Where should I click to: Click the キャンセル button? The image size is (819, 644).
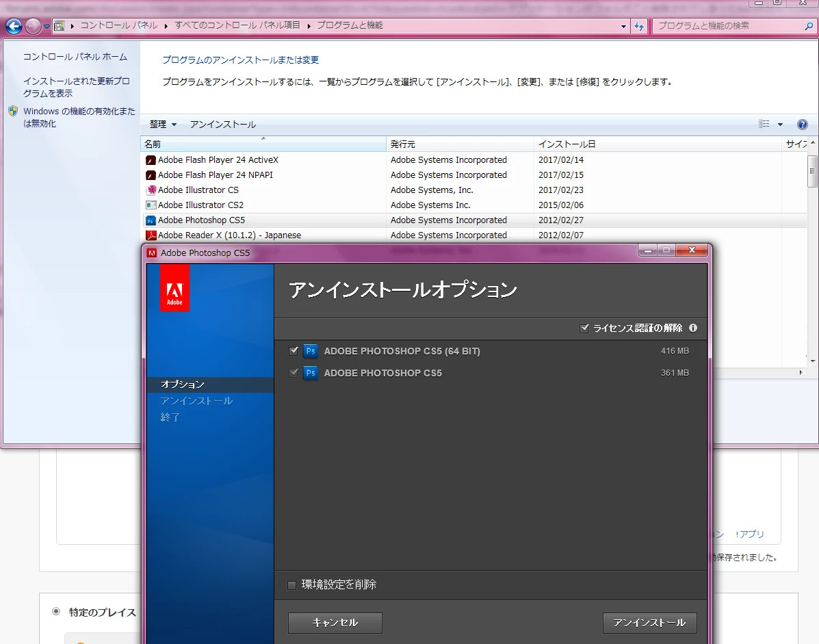pyautogui.click(x=335, y=623)
